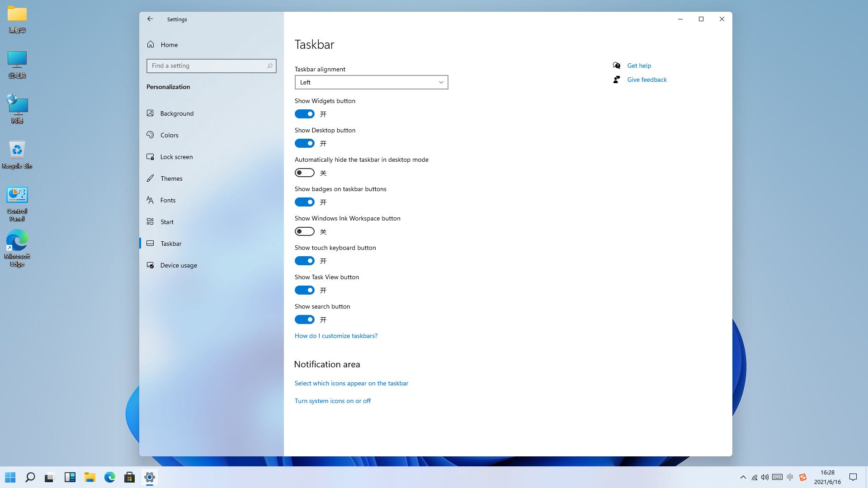Click the volume icon in system tray
Image resolution: width=868 pixels, height=488 pixels.
(x=764, y=477)
